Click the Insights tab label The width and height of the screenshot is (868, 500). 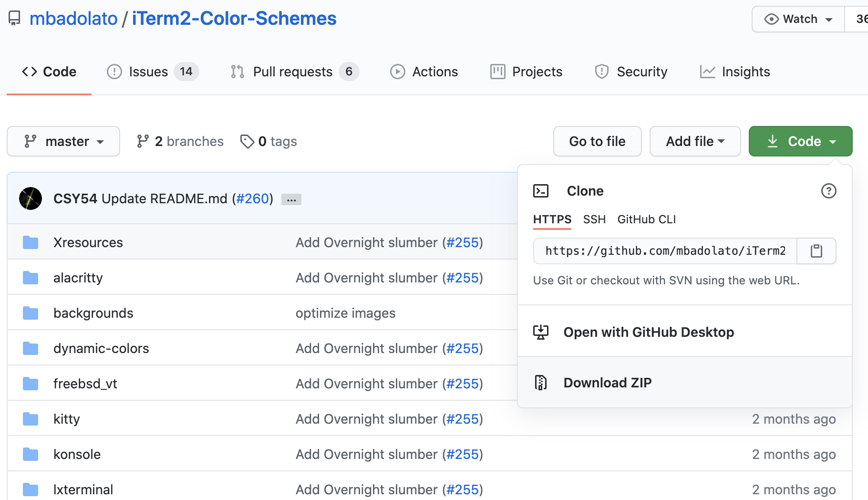point(746,72)
